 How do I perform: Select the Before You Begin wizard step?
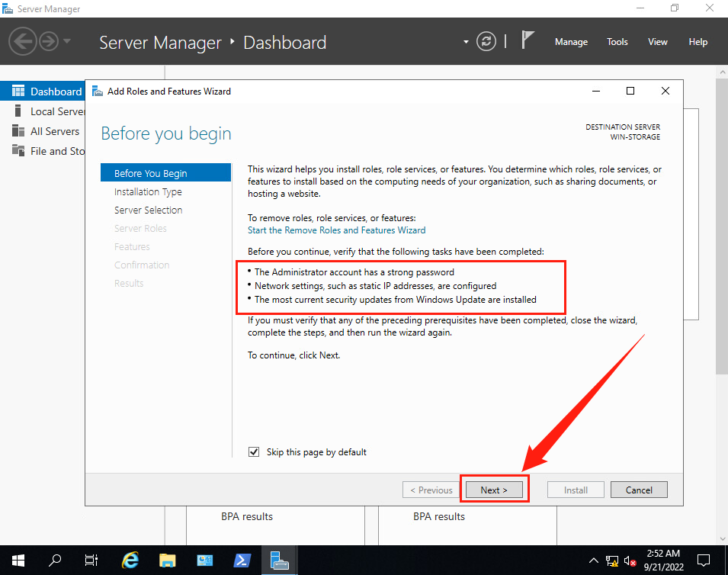tap(165, 173)
